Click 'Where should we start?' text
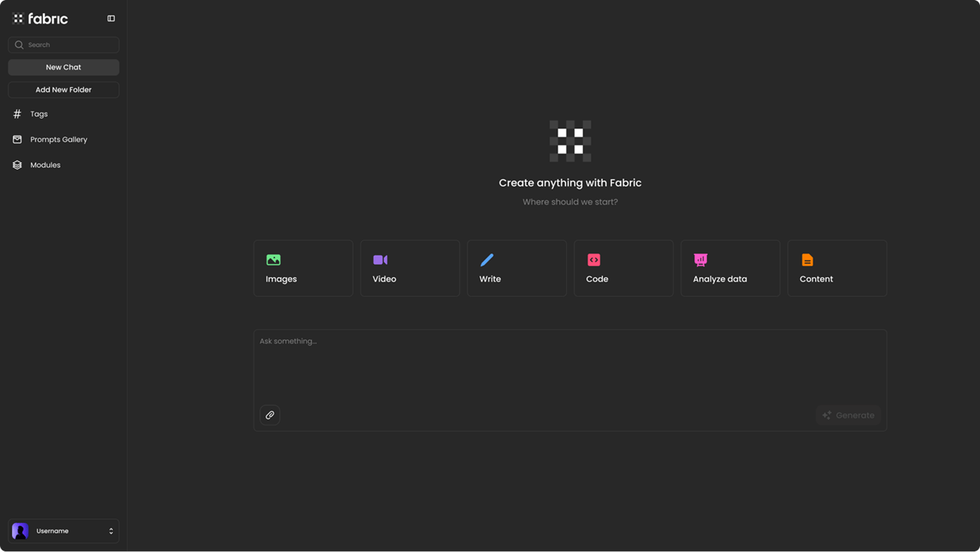This screenshot has width=980, height=552. 570,202
